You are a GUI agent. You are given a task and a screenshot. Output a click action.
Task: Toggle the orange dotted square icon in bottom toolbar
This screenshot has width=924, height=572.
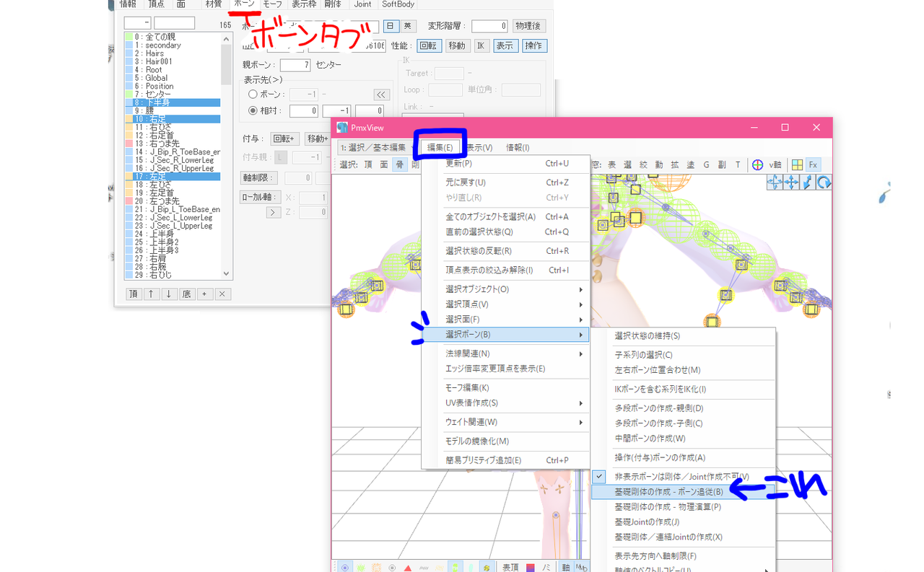[x=376, y=568]
